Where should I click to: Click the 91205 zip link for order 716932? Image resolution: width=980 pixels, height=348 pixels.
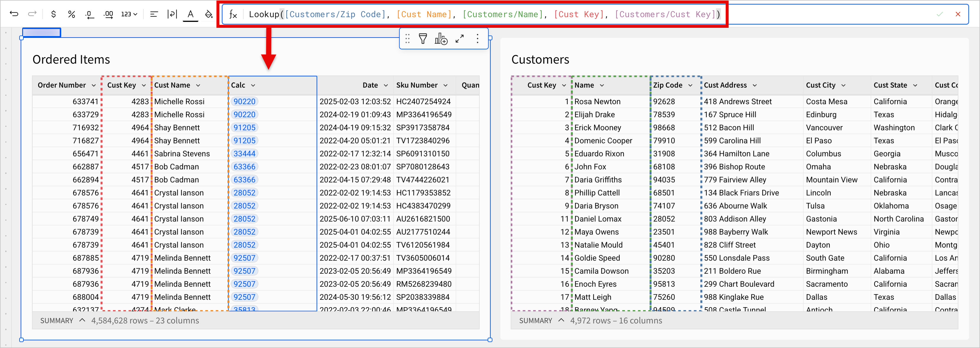(x=244, y=128)
